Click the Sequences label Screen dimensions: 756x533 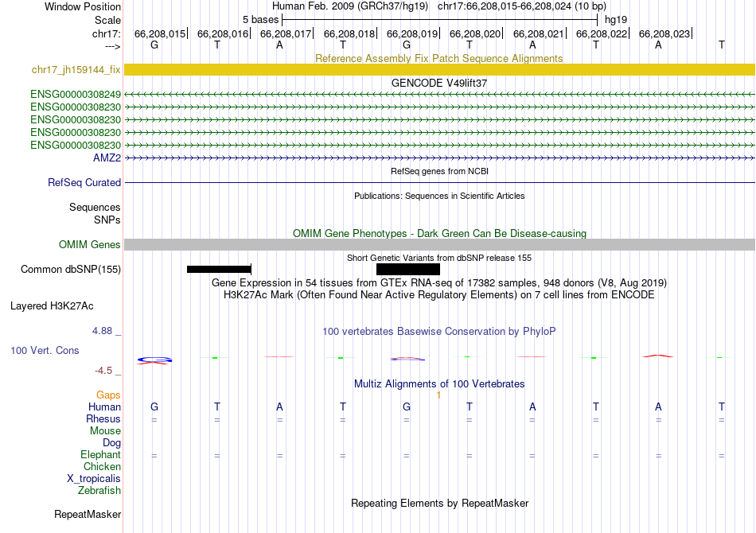95,208
